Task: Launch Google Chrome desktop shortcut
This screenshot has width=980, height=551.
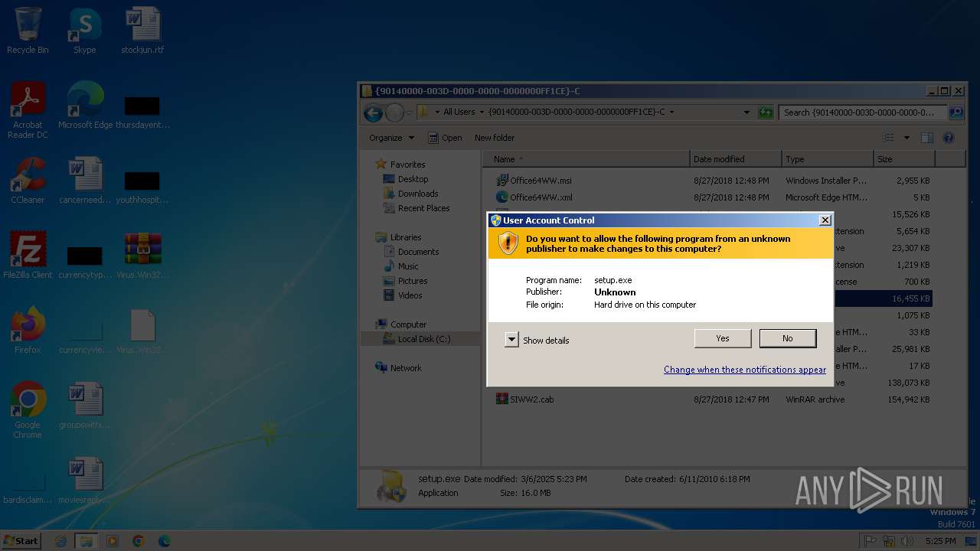Action: click(28, 410)
